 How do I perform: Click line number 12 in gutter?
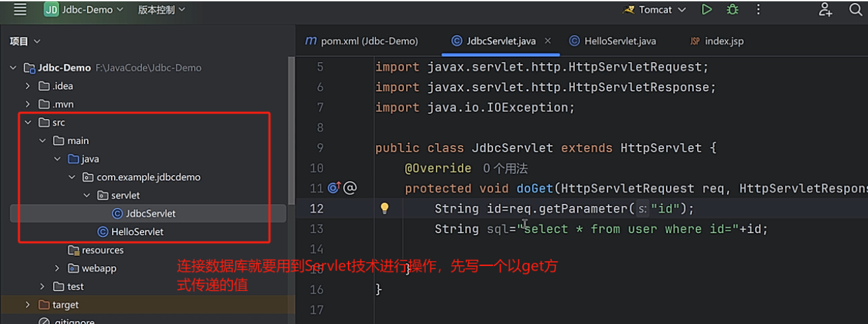click(x=317, y=209)
